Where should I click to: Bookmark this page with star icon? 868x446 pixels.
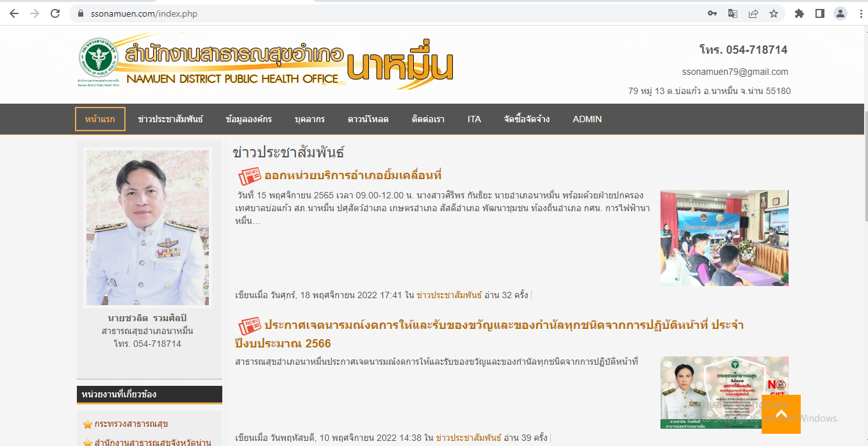tap(774, 13)
